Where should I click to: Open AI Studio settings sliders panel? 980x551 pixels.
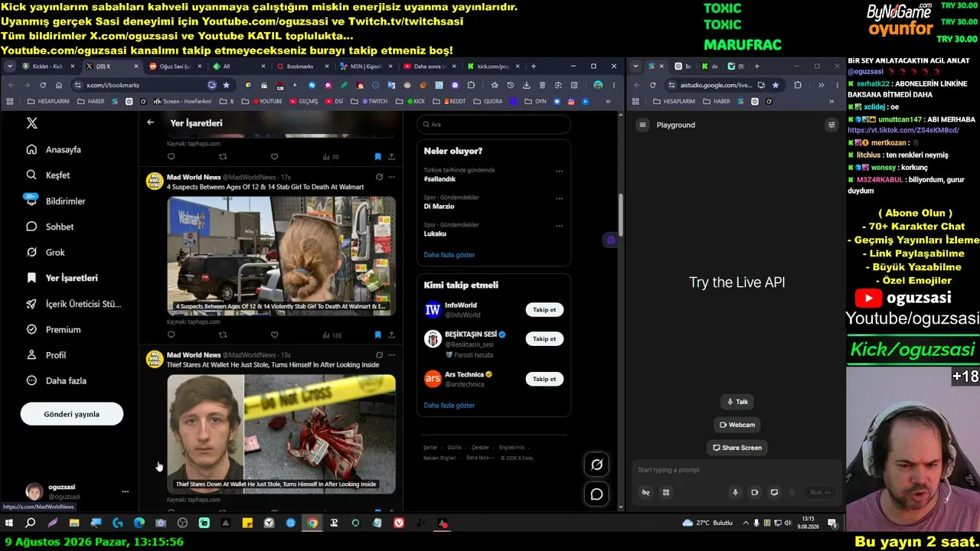[x=831, y=125]
